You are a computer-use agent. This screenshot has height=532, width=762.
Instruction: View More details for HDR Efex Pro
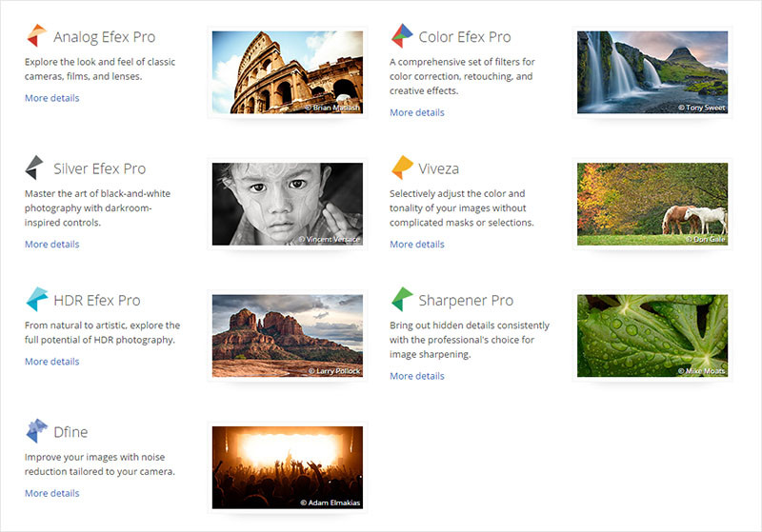pyautogui.click(x=52, y=362)
